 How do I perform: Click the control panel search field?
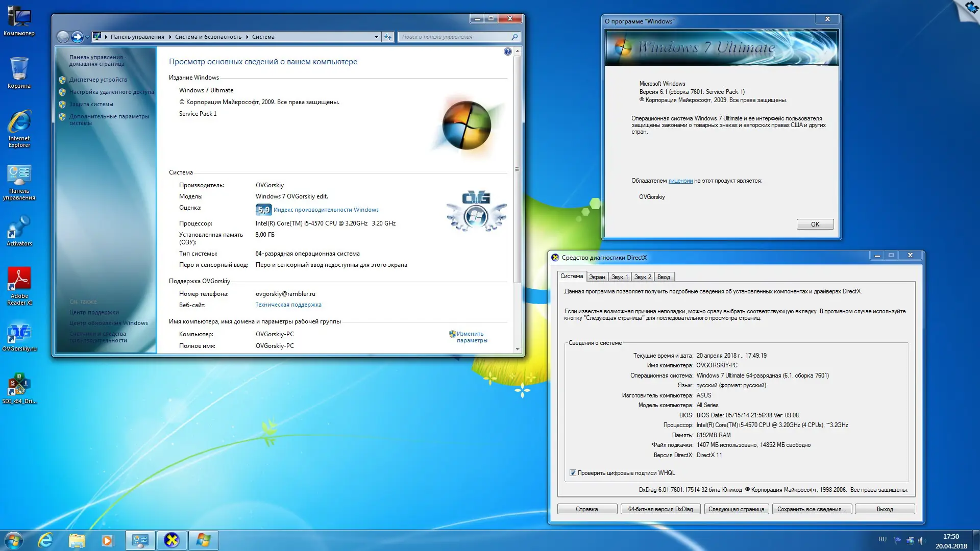coord(454,37)
